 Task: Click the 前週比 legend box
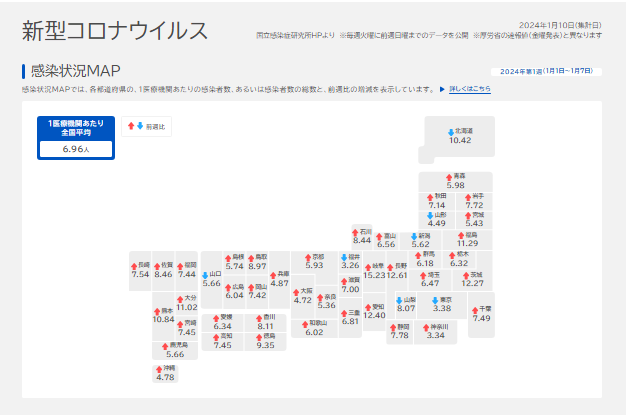[x=147, y=127]
